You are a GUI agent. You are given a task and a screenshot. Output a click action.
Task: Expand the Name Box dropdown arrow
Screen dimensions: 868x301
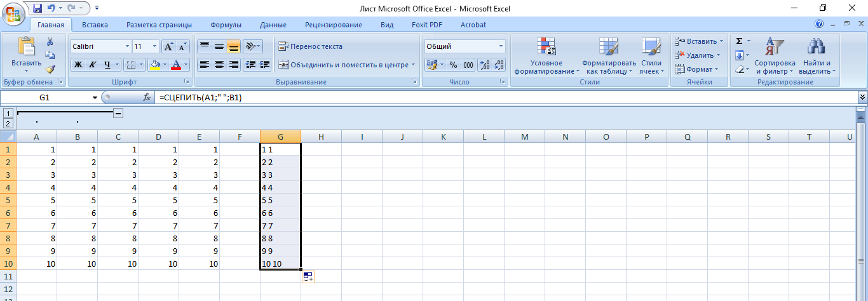pyautogui.click(x=95, y=97)
